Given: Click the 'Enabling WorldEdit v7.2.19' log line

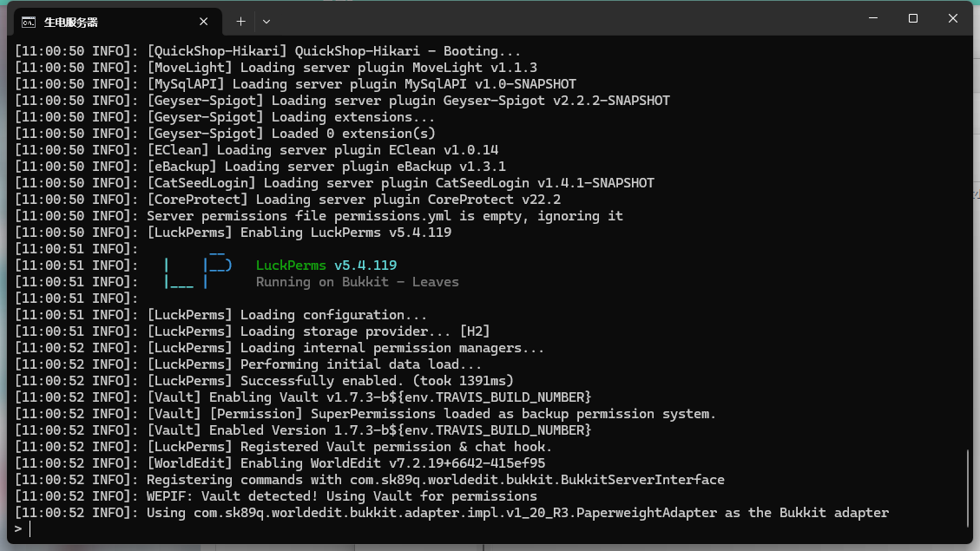Looking at the screenshot, I should pyautogui.click(x=280, y=463).
